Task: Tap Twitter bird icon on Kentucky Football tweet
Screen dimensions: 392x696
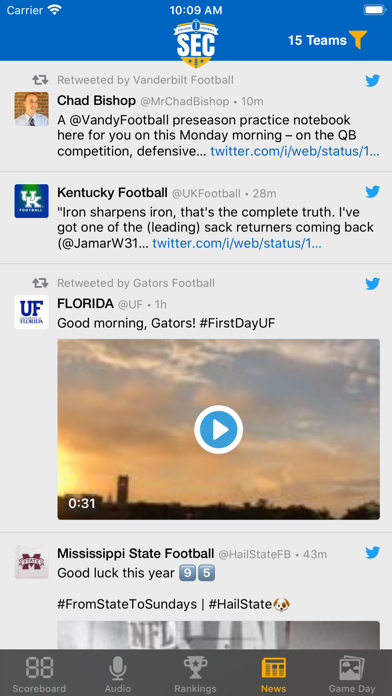Action: click(x=372, y=192)
